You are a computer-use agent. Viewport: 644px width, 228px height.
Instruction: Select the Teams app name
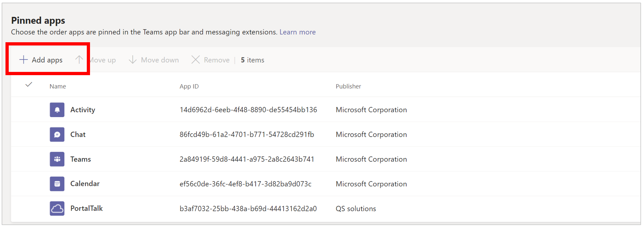(81, 159)
